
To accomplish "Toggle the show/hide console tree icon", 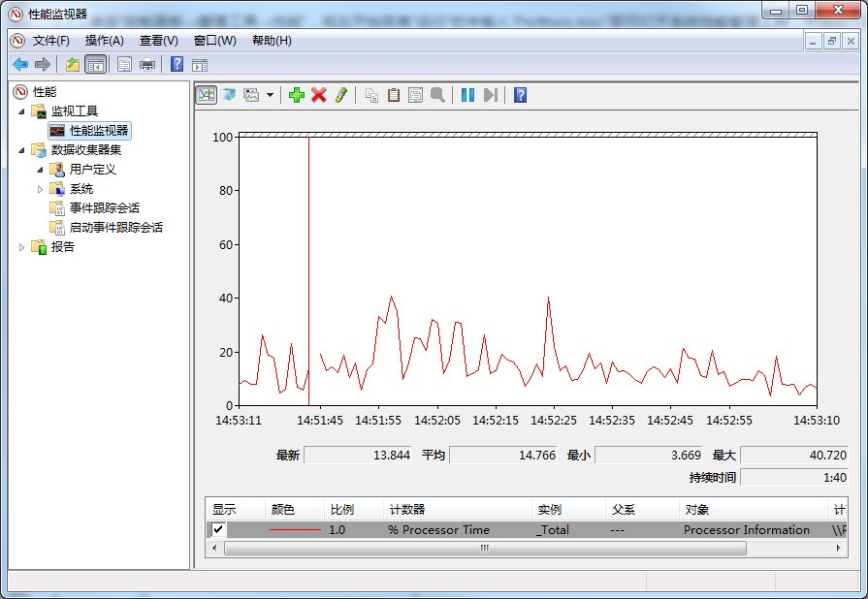I will (x=96, y=65).
